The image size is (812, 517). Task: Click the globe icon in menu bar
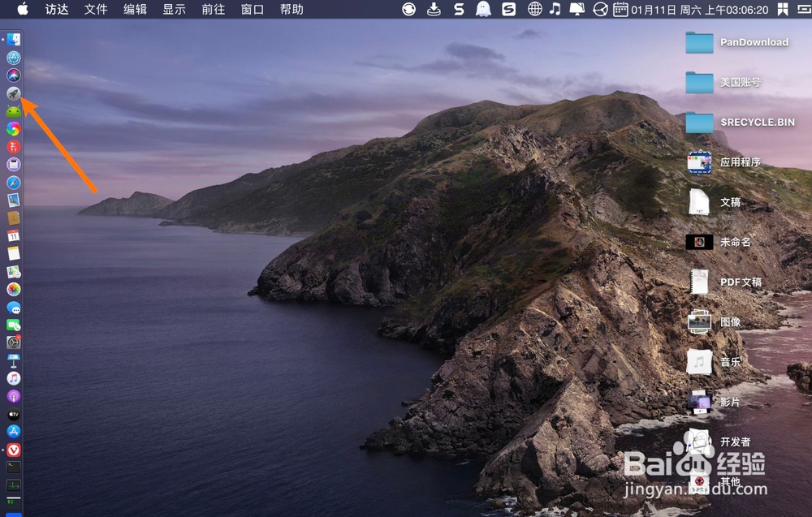[x=534, y=9]
